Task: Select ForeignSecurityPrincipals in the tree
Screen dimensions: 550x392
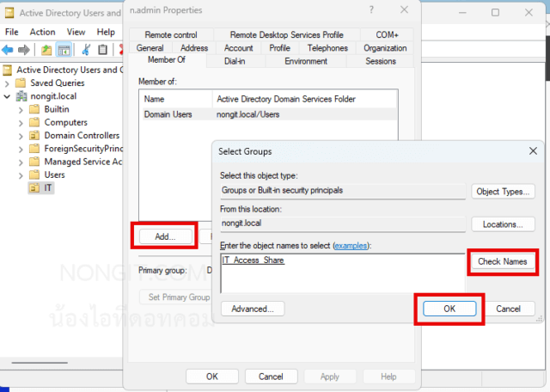Action: click(83, 149)
